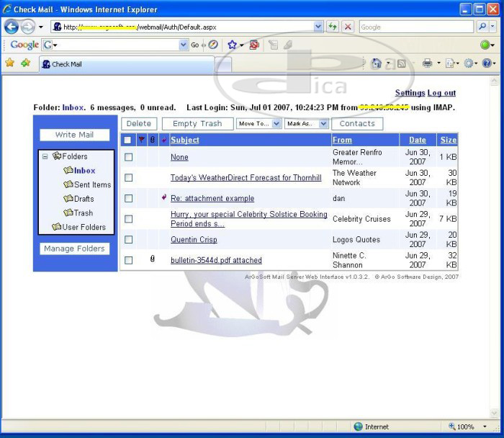504x438 pixels.
Task: Click the Refresh page icon
Action: 333,27
